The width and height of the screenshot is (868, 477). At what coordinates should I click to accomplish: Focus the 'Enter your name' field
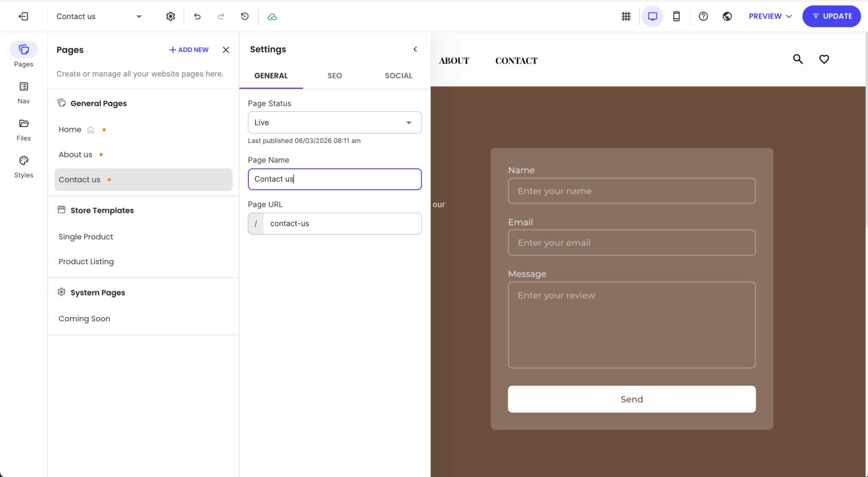(632, 190)
